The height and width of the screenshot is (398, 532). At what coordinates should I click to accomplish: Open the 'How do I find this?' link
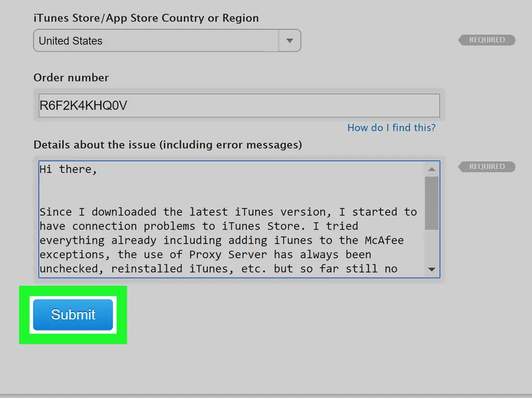pyautogui.click(x=391, y=127)
